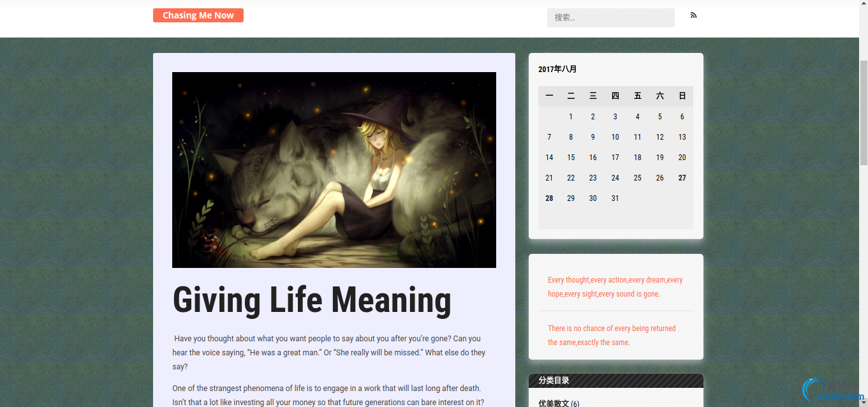Click the 六 weekday header

point(659,96)
